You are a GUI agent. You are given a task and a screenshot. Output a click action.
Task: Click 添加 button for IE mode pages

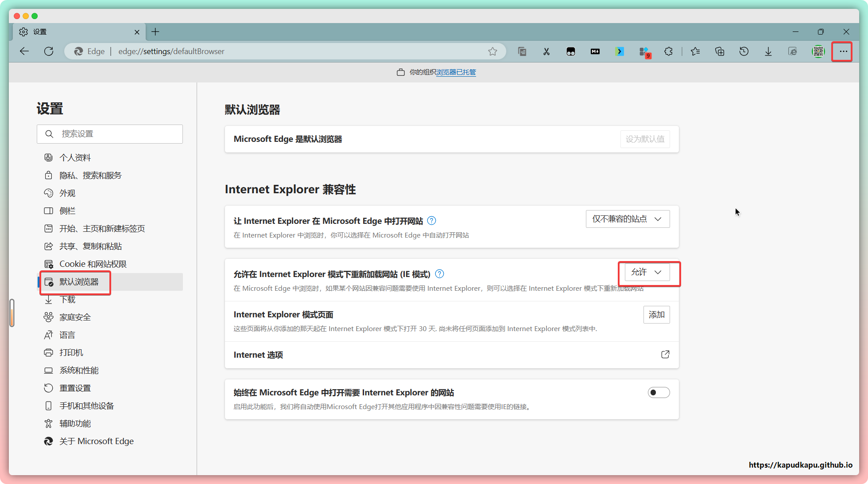[x=656, y=315]
